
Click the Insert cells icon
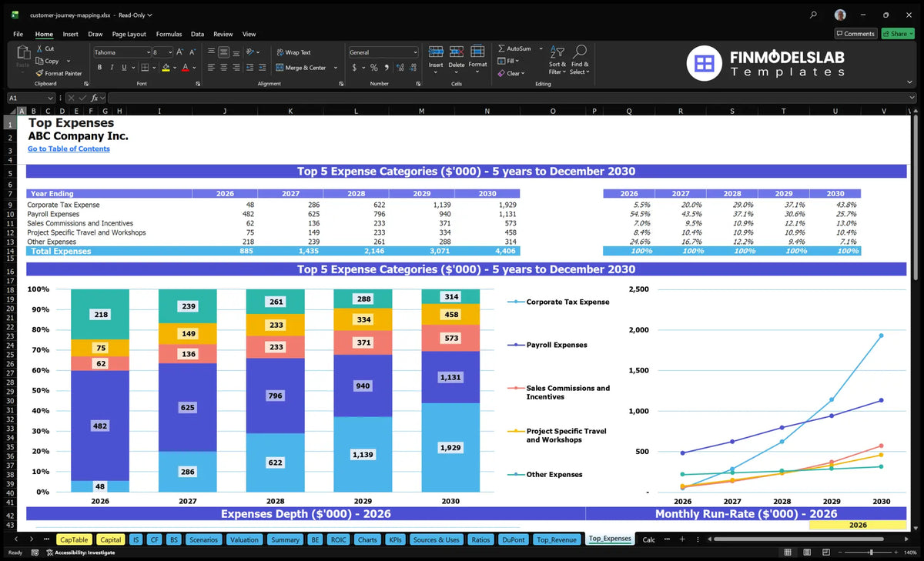(436, 52)
